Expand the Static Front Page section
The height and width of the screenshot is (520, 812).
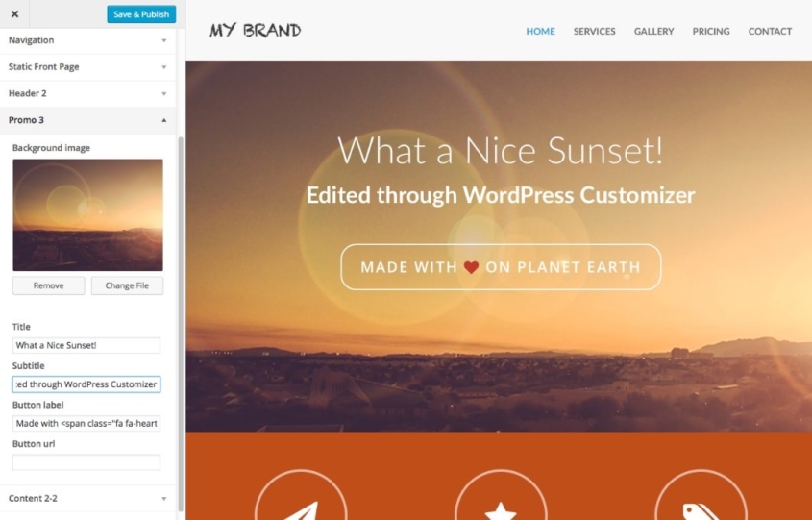tap(88, 67)
